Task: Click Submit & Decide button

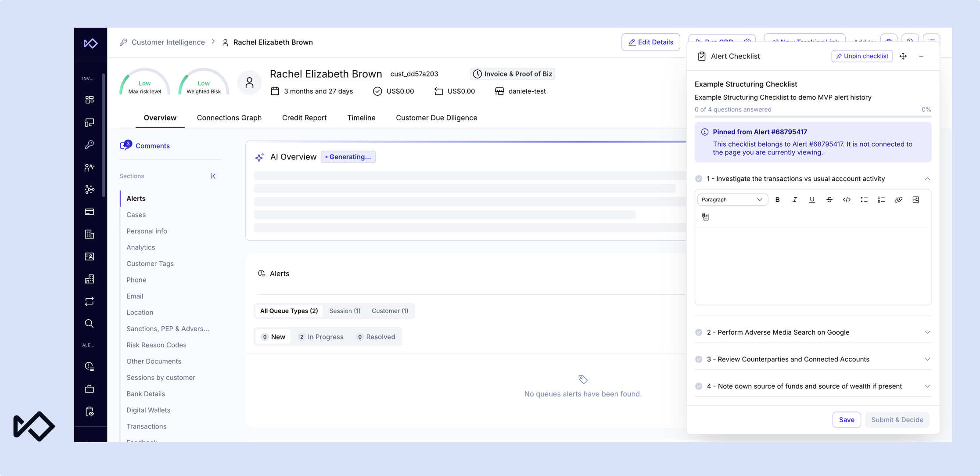Action: [x=897, y=420]
